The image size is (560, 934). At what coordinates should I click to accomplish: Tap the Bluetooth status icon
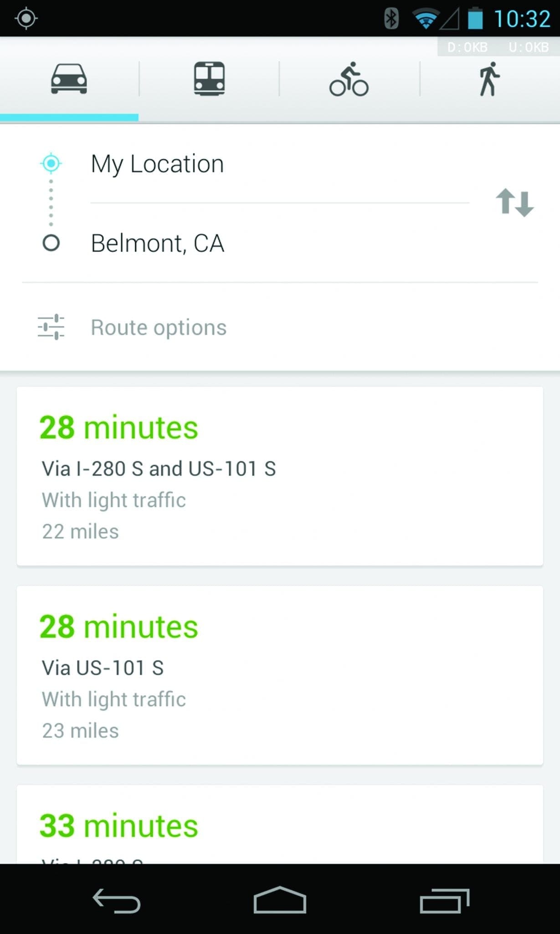coord(391,19)
